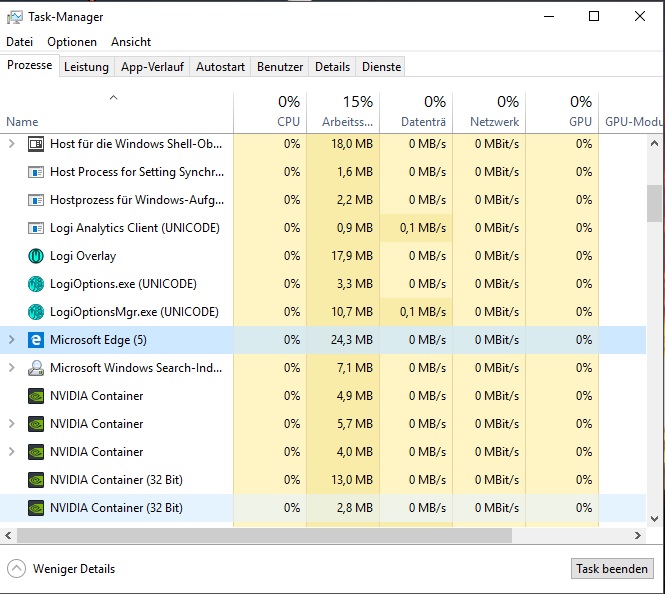665x594 pixels.
Task: Click the 0,1 MB/s value of Logi Analytics
Action: pyautogui.click(x=423, y=228)
